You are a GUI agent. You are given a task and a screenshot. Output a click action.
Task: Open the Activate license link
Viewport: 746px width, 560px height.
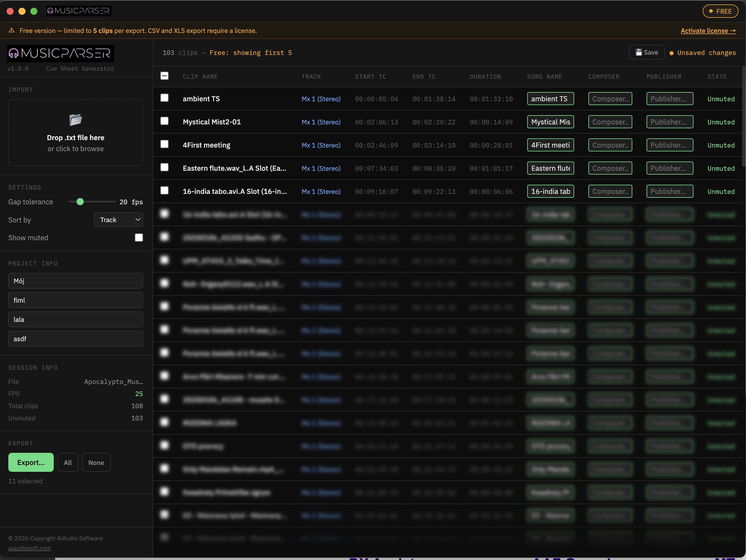(x=708, y=31)
